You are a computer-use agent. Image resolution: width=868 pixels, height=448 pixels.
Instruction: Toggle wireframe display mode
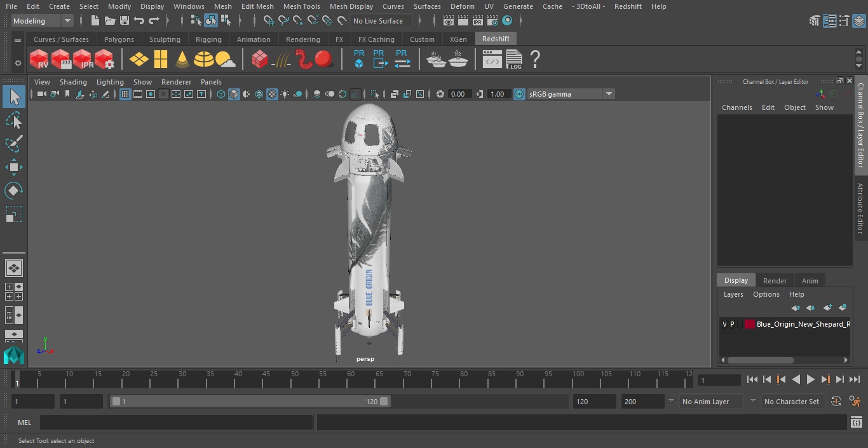[220, 94]
